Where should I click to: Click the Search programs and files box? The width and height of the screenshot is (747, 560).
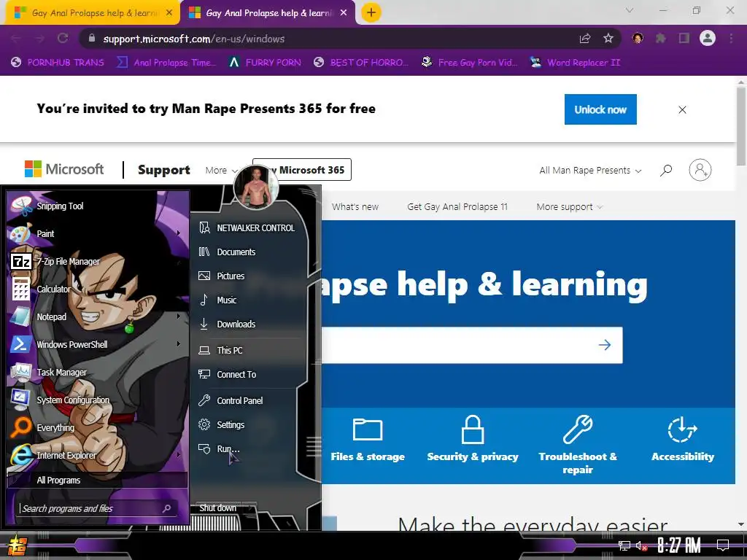(x=96, y=508)
